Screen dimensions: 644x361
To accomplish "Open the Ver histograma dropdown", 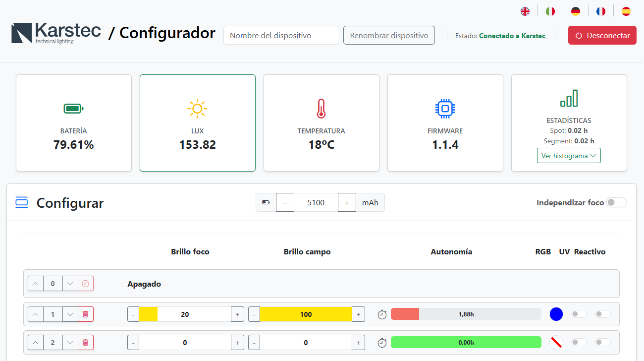I will (569, 155).
